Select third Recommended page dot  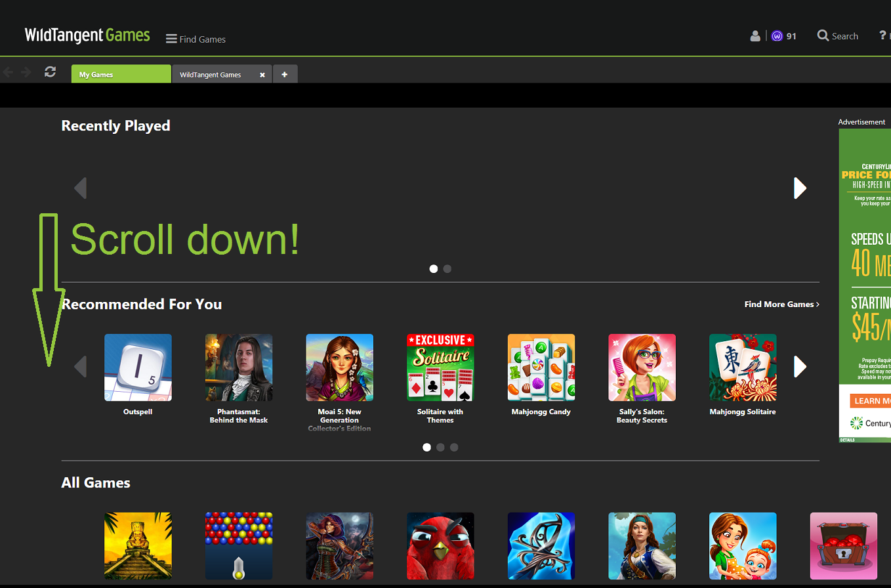[454, 447]
